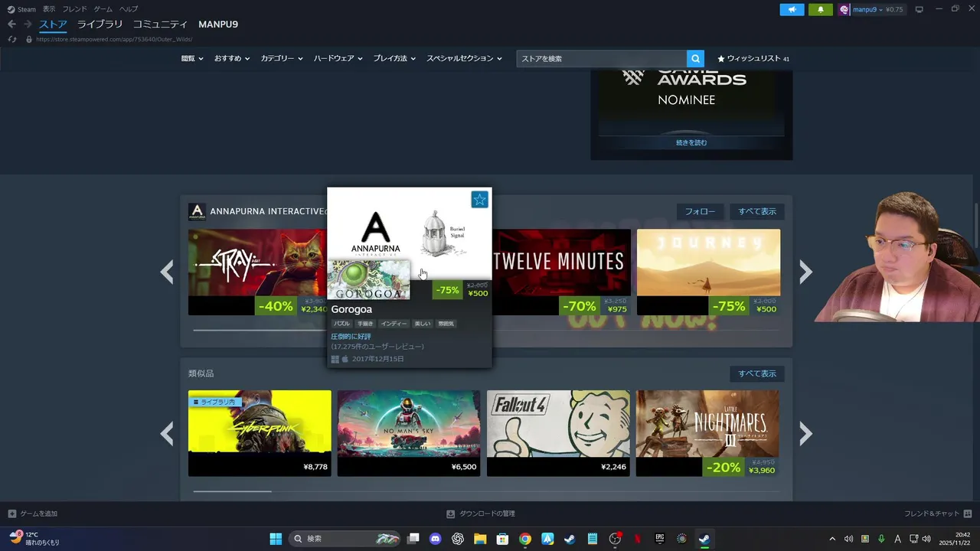Click the 続きを読む link

[691, 142]
